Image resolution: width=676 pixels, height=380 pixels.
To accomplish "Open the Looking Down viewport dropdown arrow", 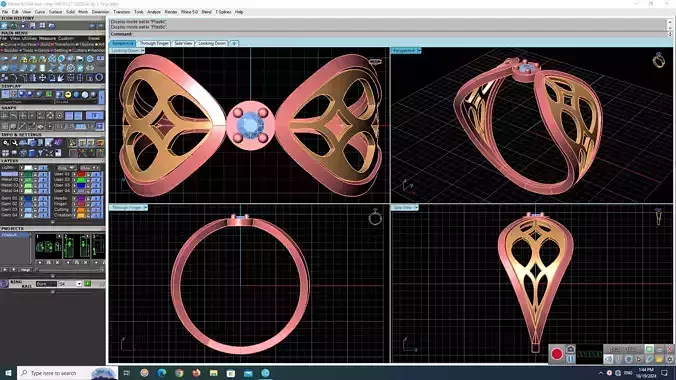I will [x=143, y=51].
